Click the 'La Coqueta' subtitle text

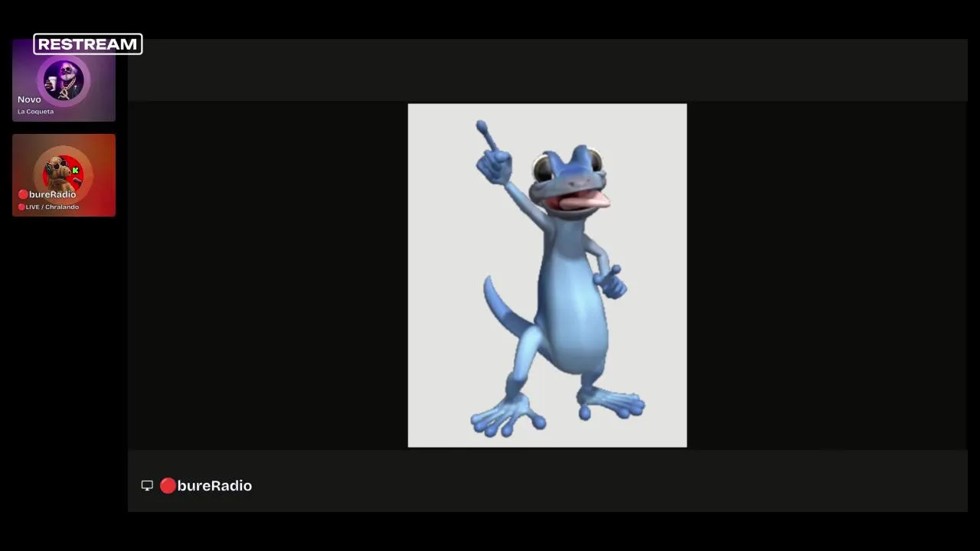click(x=36, y=112)
